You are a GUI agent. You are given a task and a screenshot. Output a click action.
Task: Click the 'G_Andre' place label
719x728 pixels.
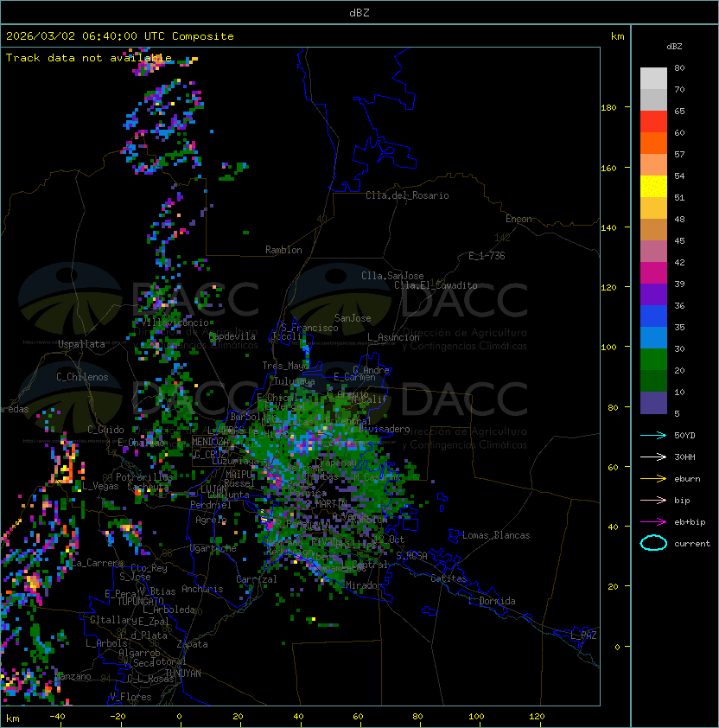(371, 370)
